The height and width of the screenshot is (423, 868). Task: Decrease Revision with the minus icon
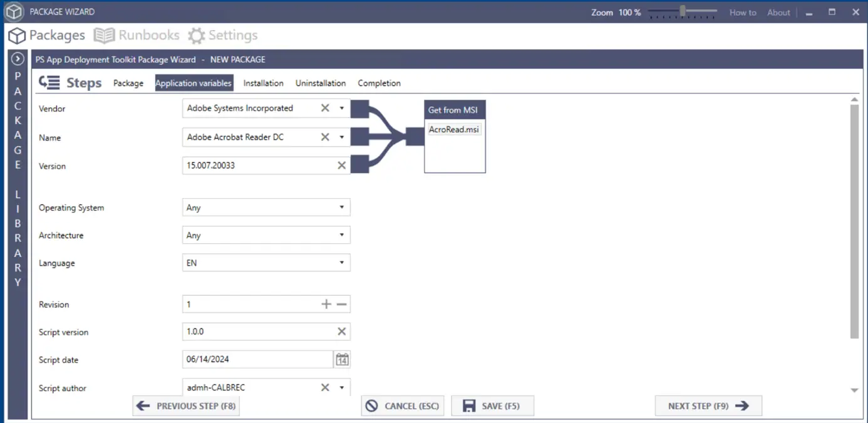[x=341, y=304]
